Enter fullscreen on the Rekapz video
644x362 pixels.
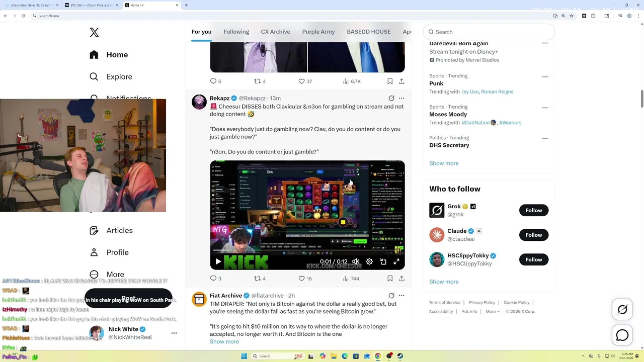396,261
